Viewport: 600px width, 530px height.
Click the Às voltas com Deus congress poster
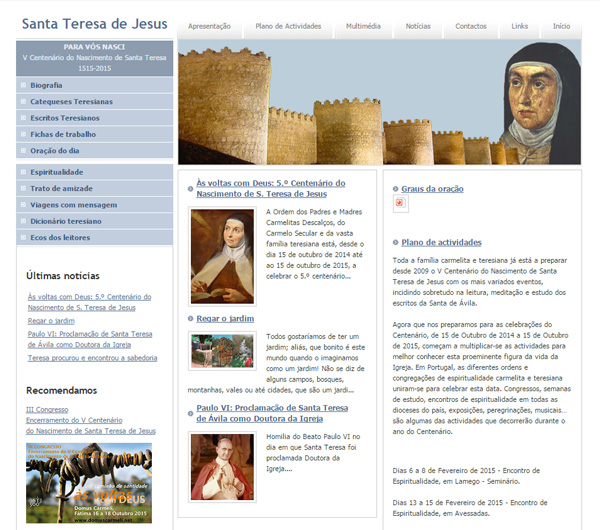pyautogui.click(x=89, y=483)
